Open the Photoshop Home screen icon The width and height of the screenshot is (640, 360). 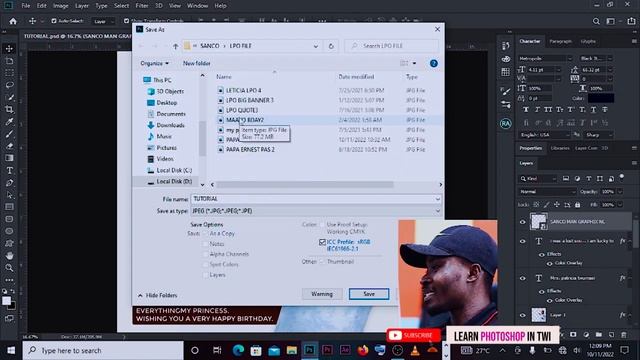[x=13, y=21]
